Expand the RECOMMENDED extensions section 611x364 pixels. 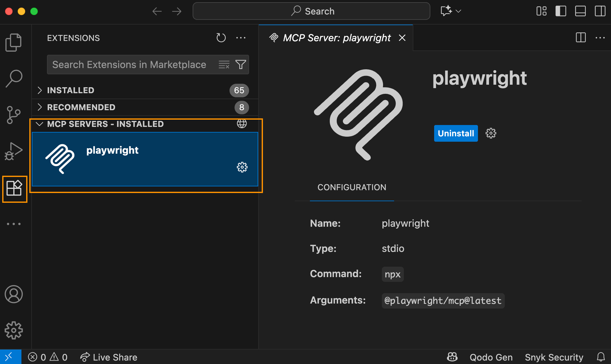81,107
